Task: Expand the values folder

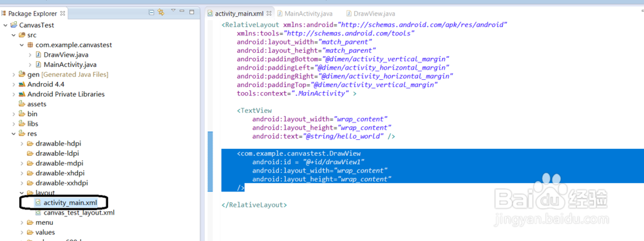Action: pos(21,233)
